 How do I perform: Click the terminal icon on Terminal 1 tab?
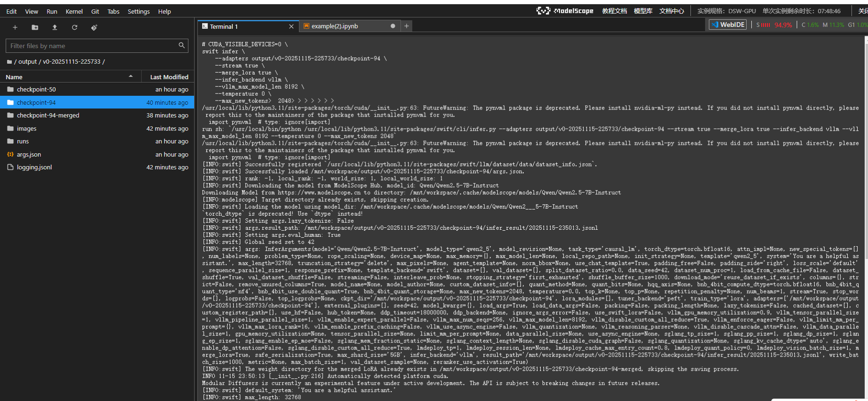point(205,26)
